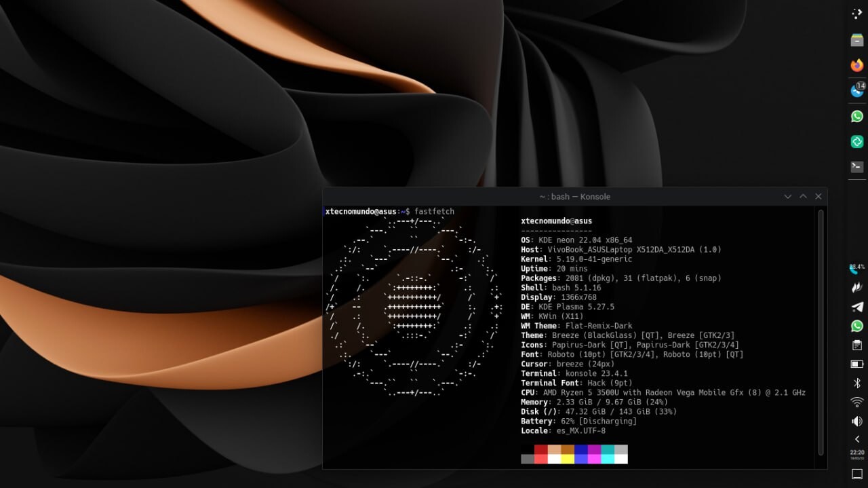Open the blue app with badge 14
868x488 pixels.
click(857, 90)
